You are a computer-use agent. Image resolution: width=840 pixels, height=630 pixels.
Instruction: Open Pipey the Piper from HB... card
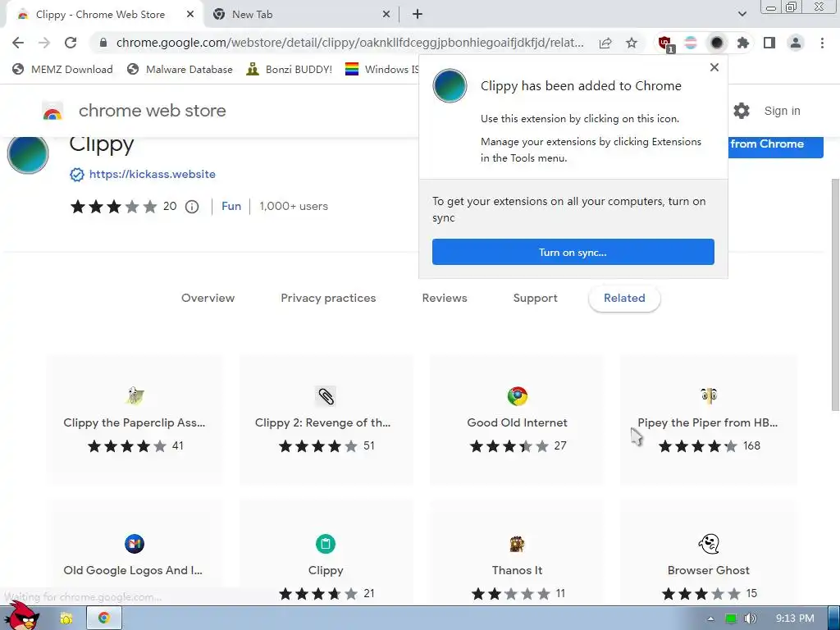click(x=708, y=421)
